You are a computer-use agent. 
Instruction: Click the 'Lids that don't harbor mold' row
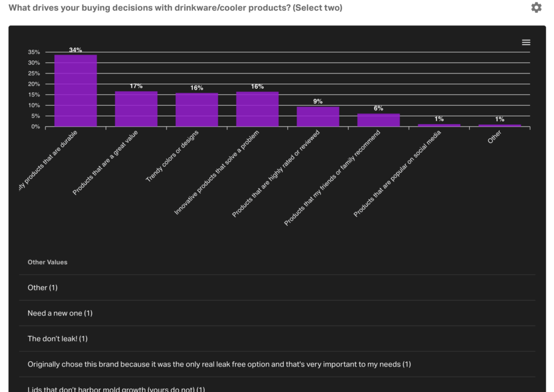click(x=116, y=389)
